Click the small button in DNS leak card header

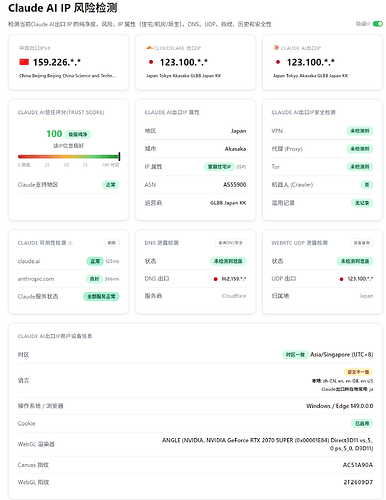(x=231, y=243)
